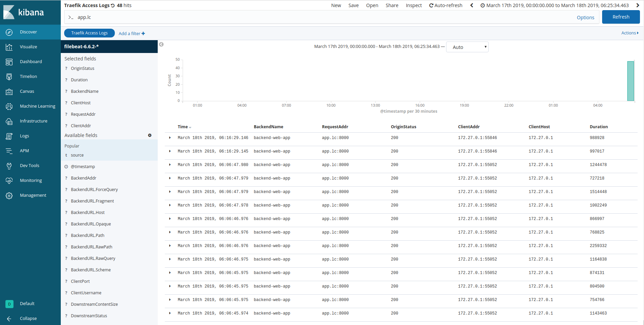Image resolution: width=644 pixels, height=325 pixels.
Task: Open the Inspect menu
Action: [x=413, y=5]
